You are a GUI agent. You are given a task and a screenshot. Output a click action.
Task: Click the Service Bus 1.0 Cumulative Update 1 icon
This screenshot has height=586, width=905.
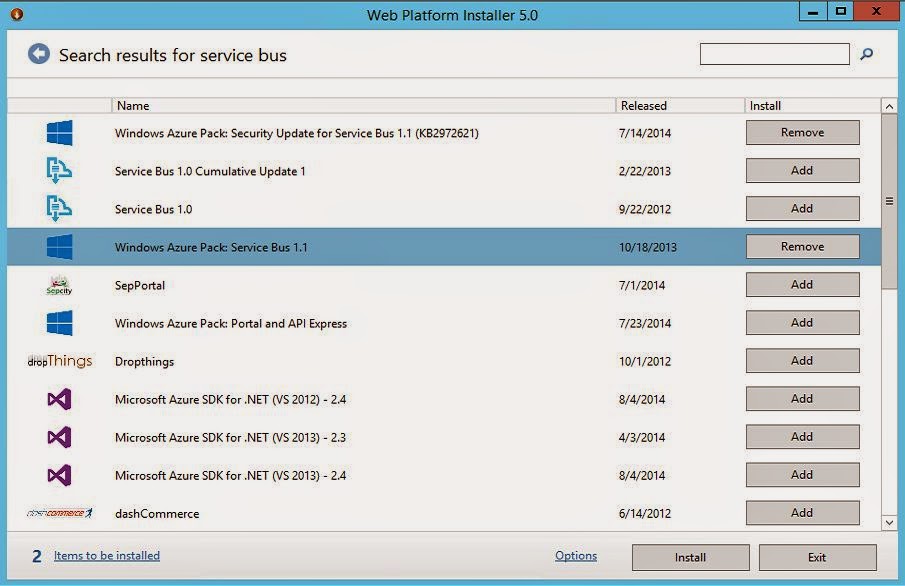click(59, 170)
